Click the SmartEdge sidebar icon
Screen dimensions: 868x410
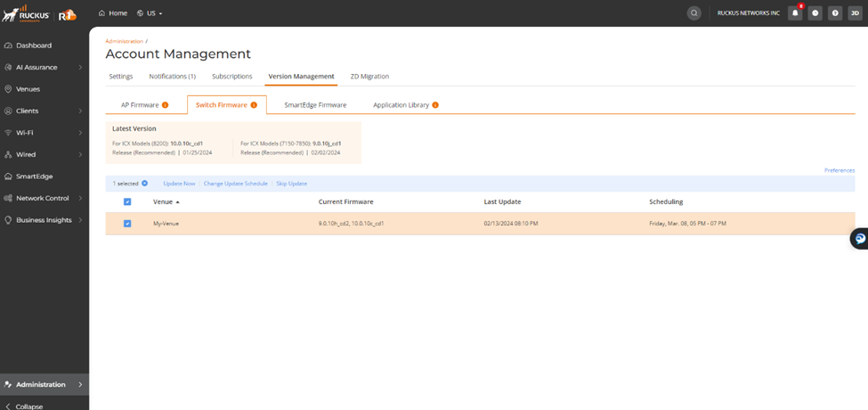pyautogui.click(x=8, y=176)
